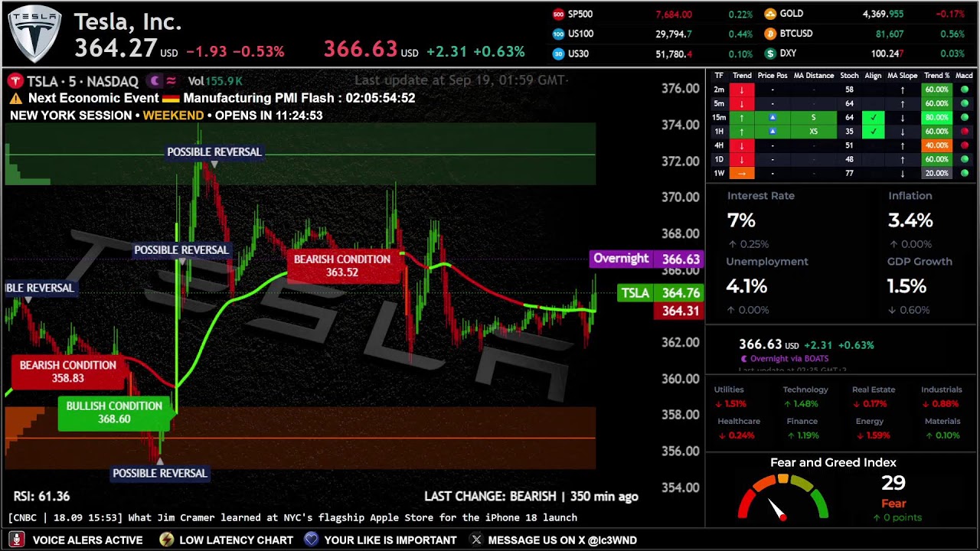Click the lightning icon beside Low Latency Chart

click(166, 540)
